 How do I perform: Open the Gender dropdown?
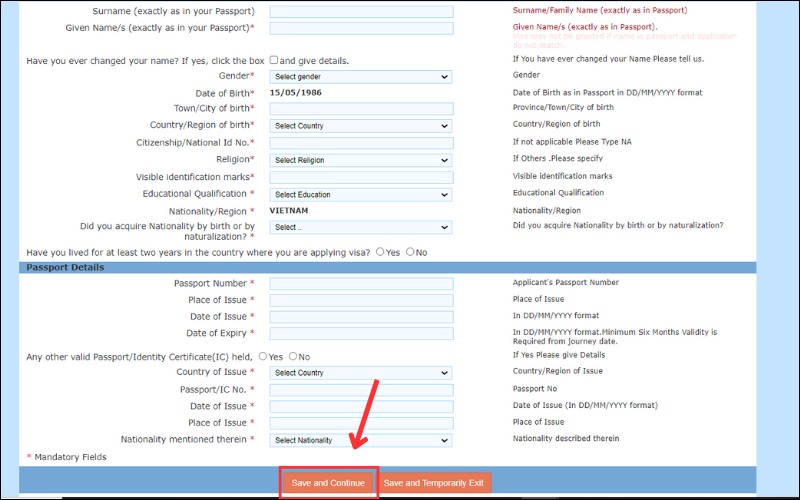(360, 77)
